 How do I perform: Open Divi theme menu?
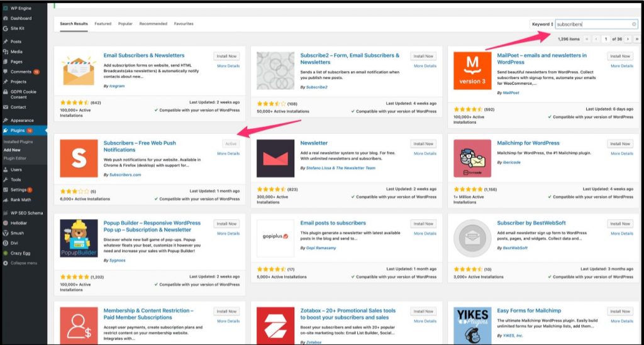pyautogui.click(x=14, y=243)
